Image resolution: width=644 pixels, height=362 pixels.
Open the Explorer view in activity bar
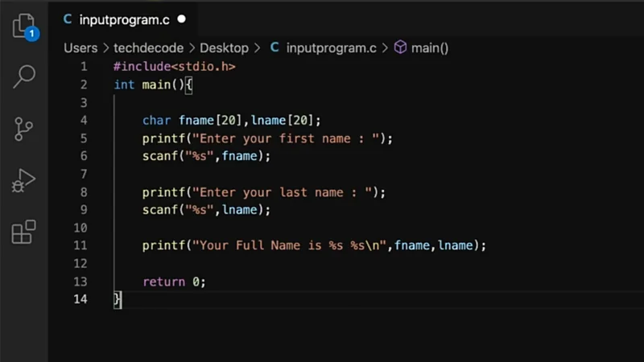click(x=23, y=26)
